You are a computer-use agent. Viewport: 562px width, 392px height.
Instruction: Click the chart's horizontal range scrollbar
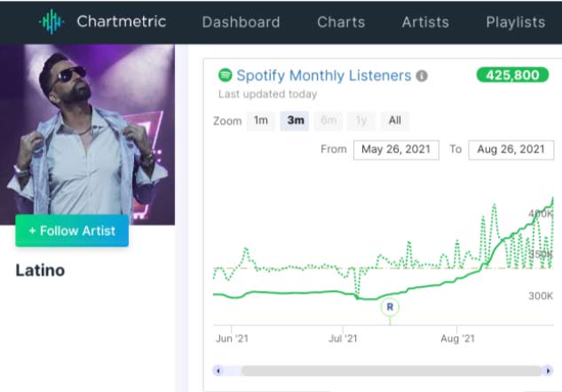(391, 371)
